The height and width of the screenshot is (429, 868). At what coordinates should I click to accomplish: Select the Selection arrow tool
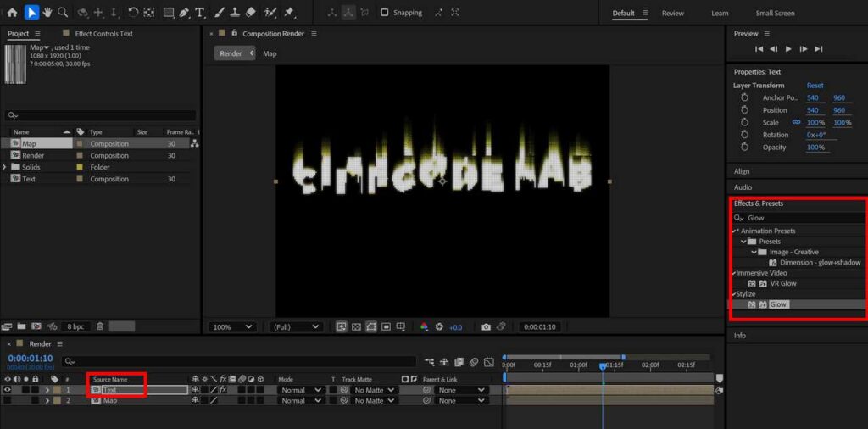(x=31, y=12)
